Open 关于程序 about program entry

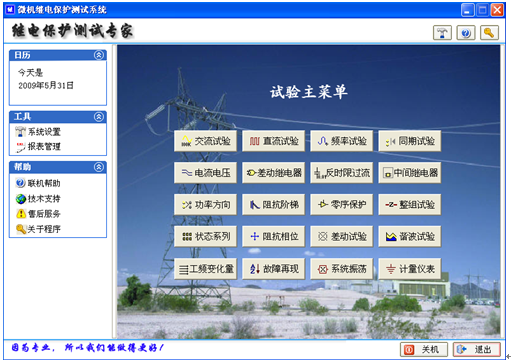point(38,229)
